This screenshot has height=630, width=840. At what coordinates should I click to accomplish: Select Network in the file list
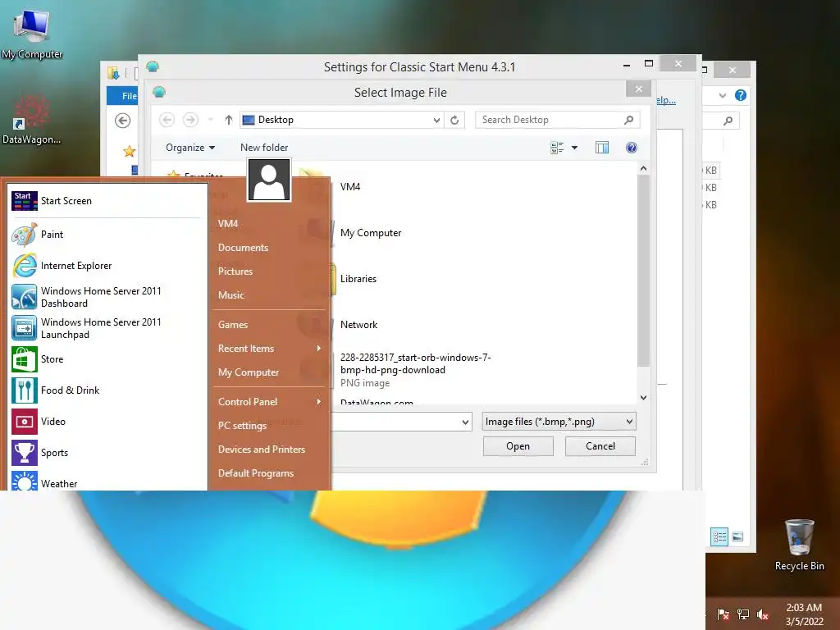[x=359, y=325]
